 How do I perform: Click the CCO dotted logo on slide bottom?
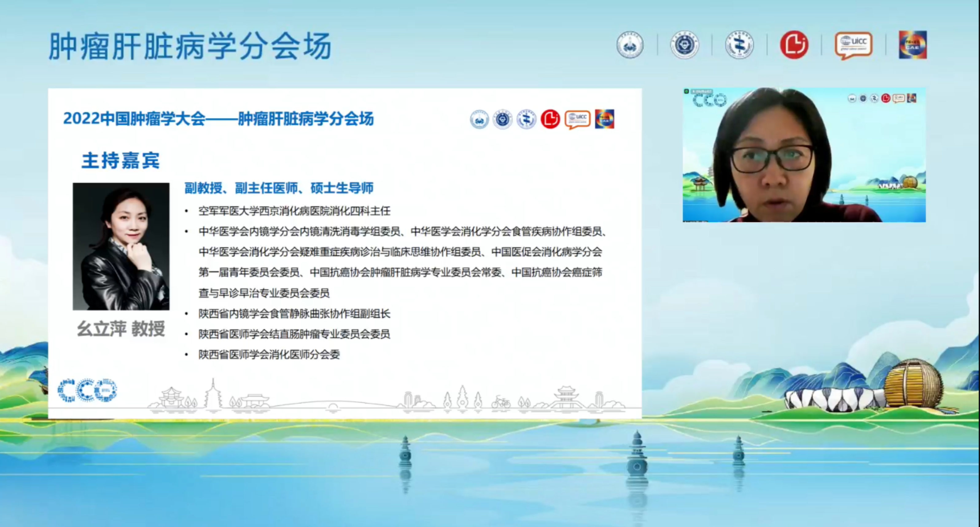[x=87, y=390]
